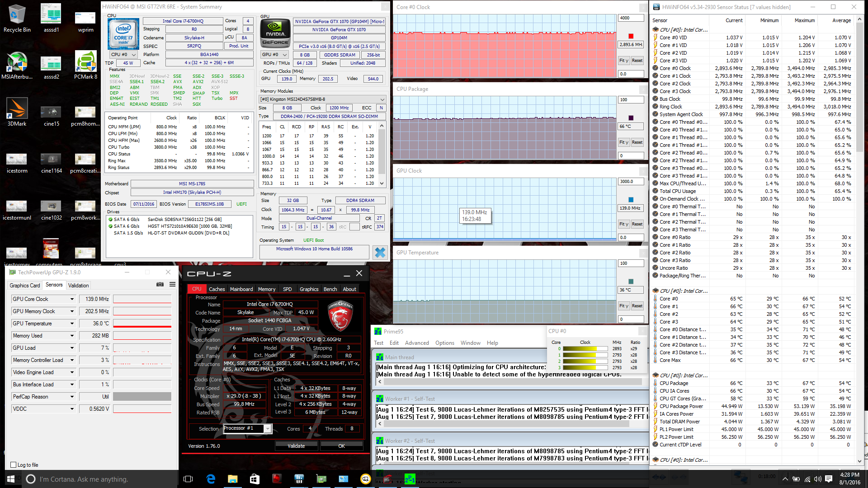Open Prime95 Options menu

tap(445, 343)
